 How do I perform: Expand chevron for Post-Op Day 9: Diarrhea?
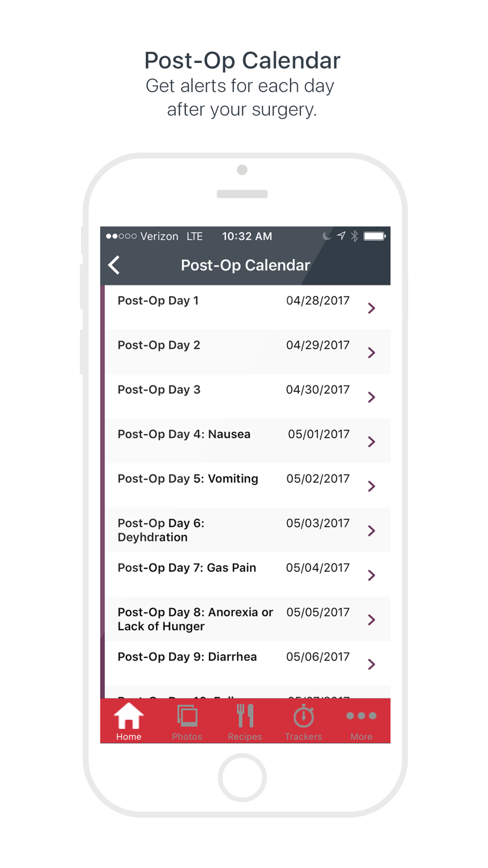point(371,664)
